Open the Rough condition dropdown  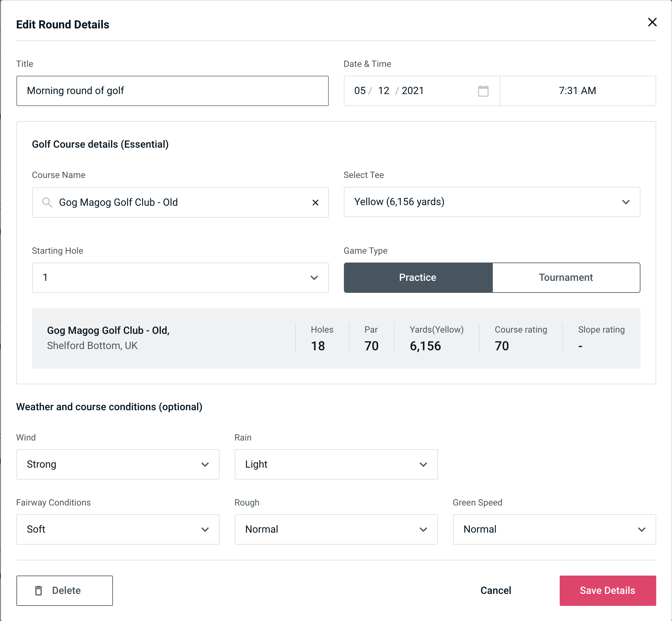(x=337, y=530)
